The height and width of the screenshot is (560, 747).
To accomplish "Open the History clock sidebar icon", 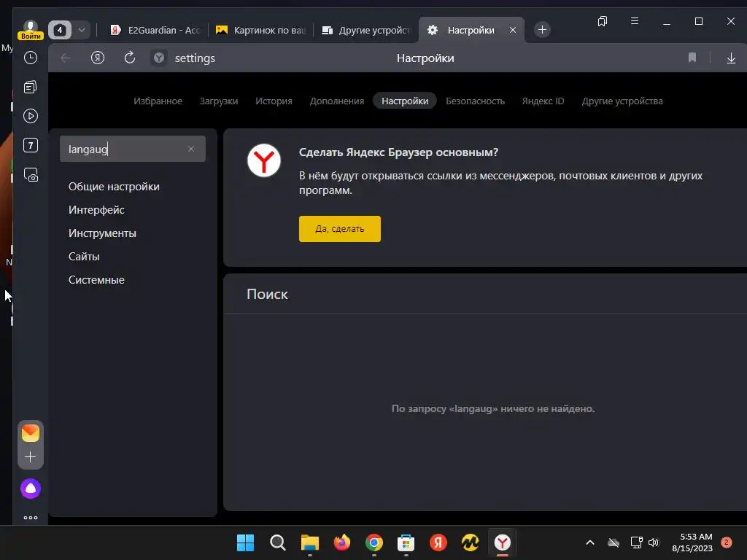I will 31,58.
